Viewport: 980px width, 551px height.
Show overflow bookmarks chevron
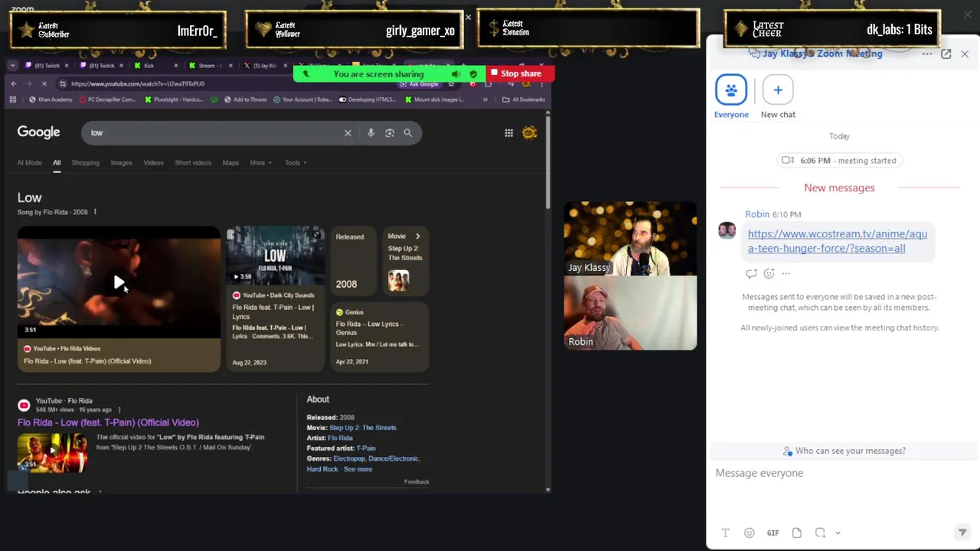tap(485, 99)
